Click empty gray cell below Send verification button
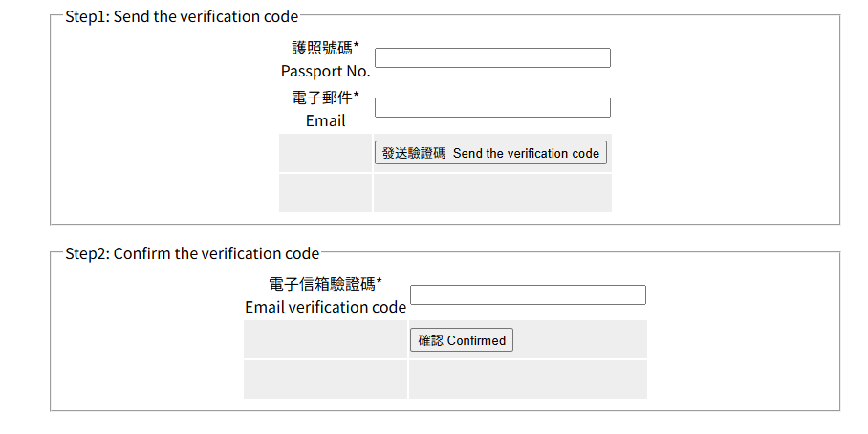This screenshot has height=434, width=868. (492, 192)
